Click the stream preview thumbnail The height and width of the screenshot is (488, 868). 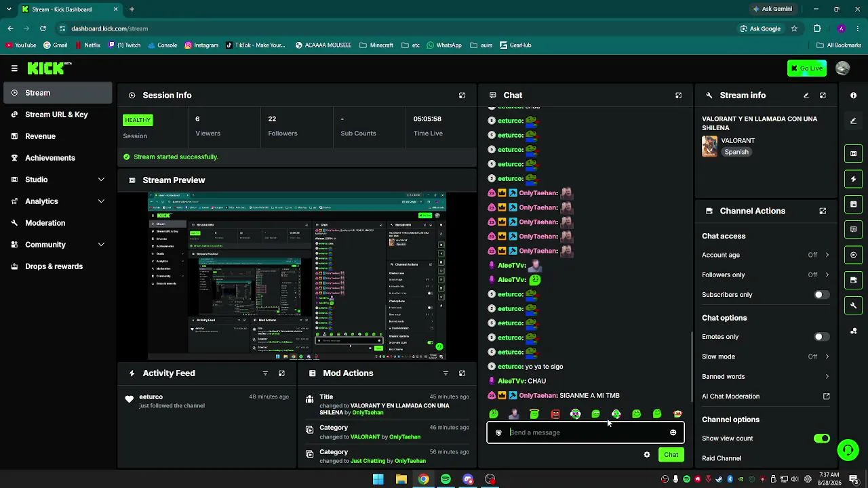coord(297,277)
